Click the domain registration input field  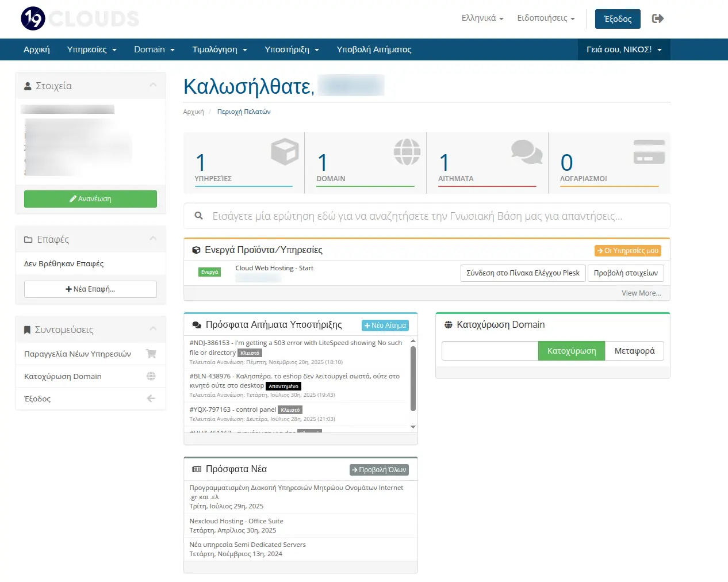[x=490, y=351]
